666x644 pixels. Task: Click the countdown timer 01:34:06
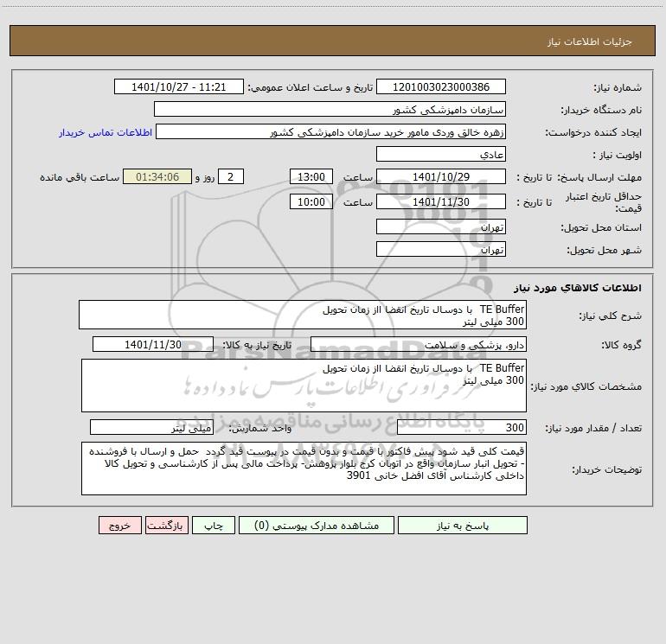click(157, 176)
